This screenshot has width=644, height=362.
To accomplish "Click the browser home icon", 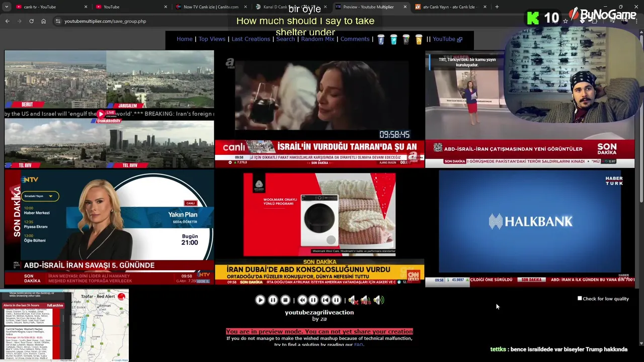I will pos(43,21).
